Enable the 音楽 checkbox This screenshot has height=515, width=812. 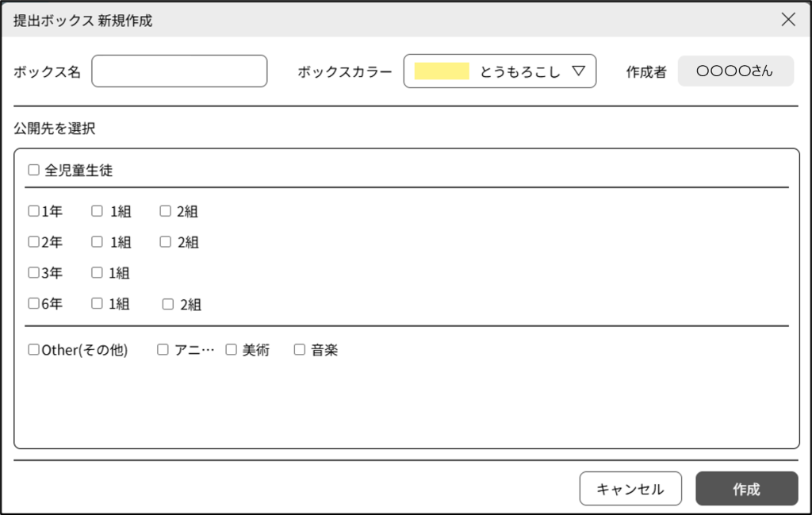point(300,350)
